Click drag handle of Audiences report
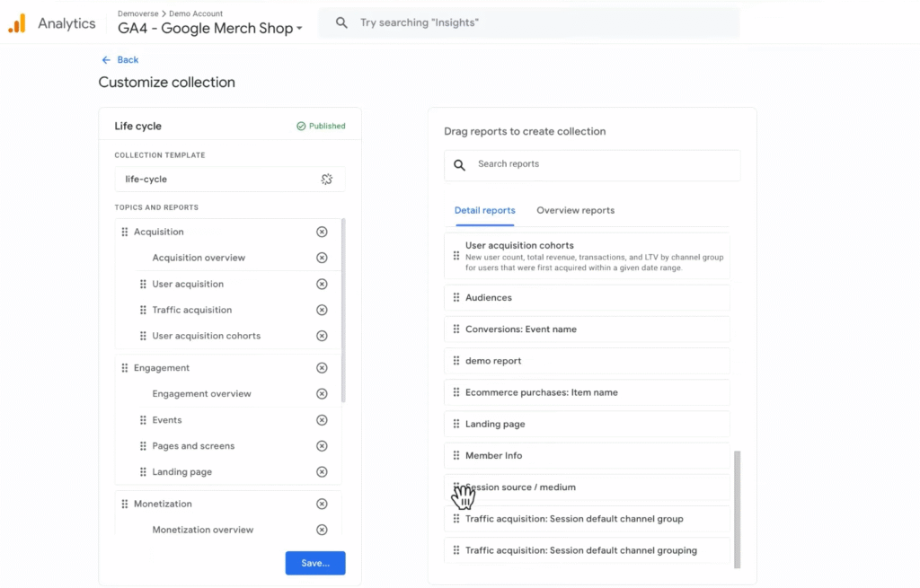 tap(456, 298)
